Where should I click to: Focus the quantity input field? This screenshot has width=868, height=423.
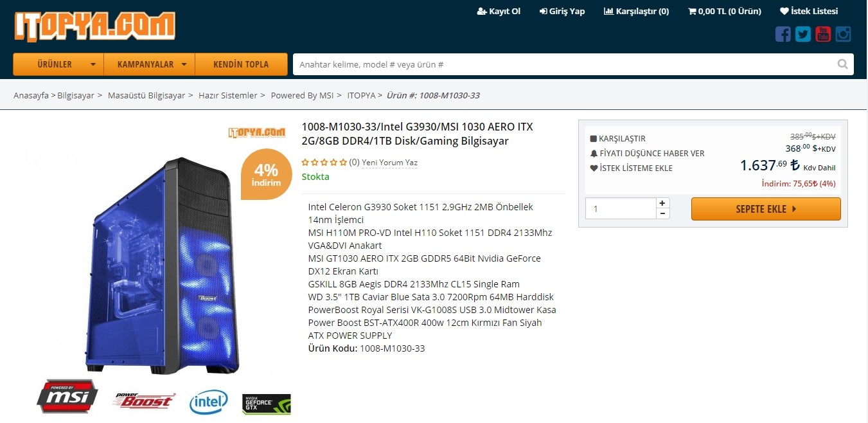620,209
